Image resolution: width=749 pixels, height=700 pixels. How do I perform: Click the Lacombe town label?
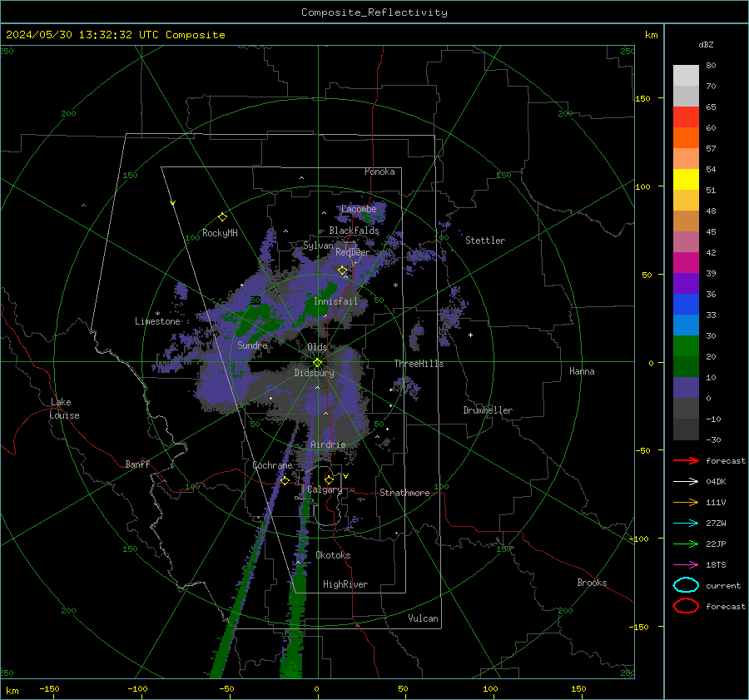tap(359, 209)
